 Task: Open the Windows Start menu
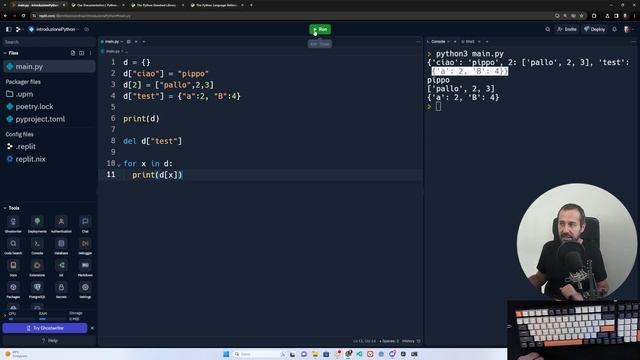coord(226,354)
